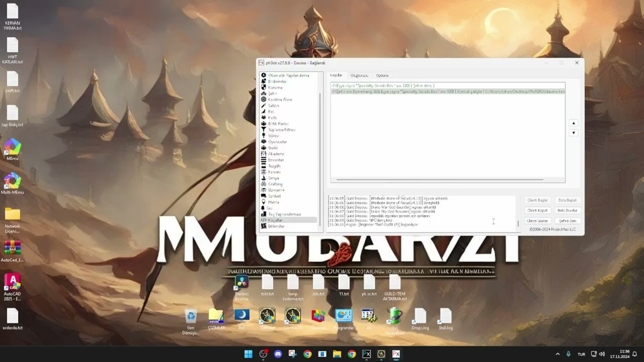Click the Clienti Göster button
The height and width of the screenshot is (362, 644).
coord(537,221)
